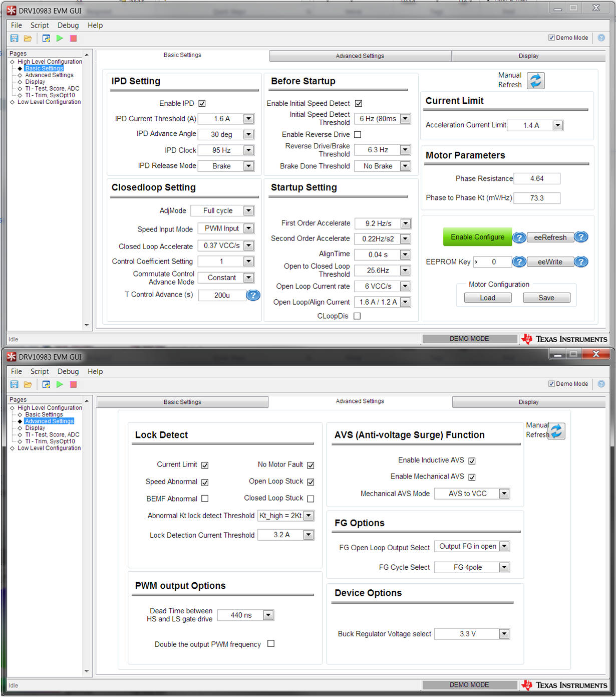
Task: Select Low Level Configuration in top window tree
Action: click(49, 102)
